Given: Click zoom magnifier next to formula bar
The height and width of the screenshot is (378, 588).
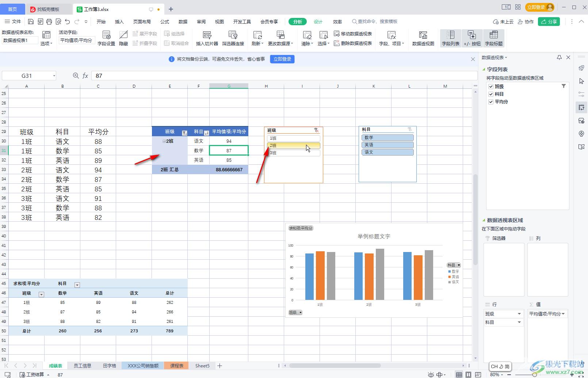Looking at the screenshot, I should tap(76, 76).
